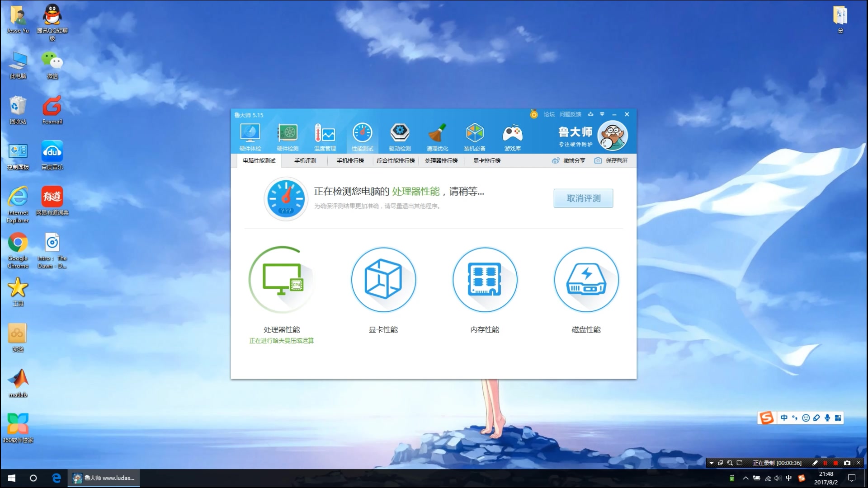
Task: Show hidden tray icons chevron
Action: pyautogui.click(x=745, y=478)
